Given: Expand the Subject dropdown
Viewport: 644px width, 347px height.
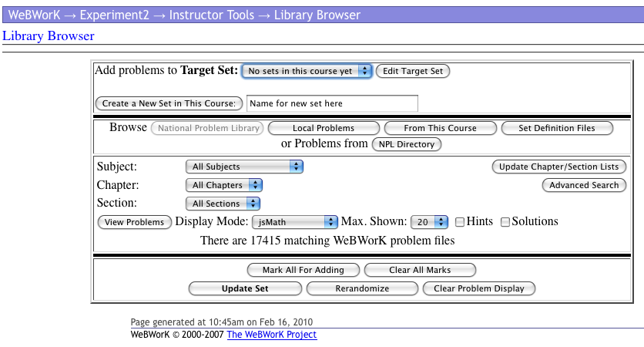Looking at the screenshot, I should (x=244, y=167).
